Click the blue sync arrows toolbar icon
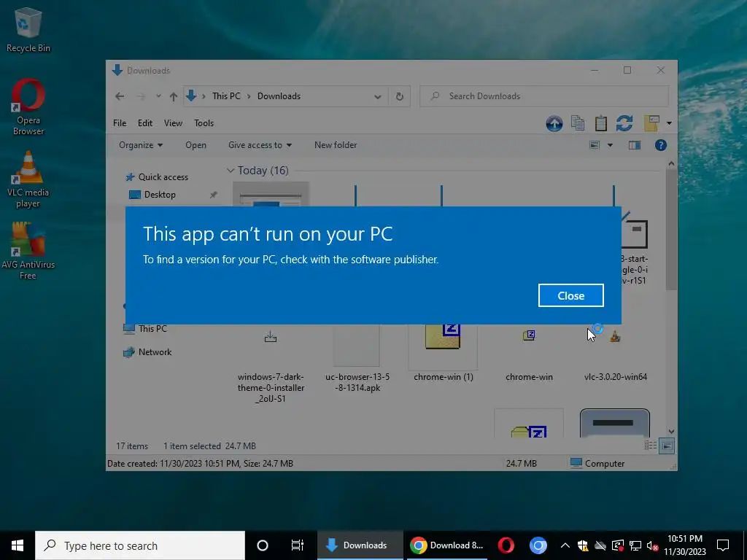 click(624, 123)
